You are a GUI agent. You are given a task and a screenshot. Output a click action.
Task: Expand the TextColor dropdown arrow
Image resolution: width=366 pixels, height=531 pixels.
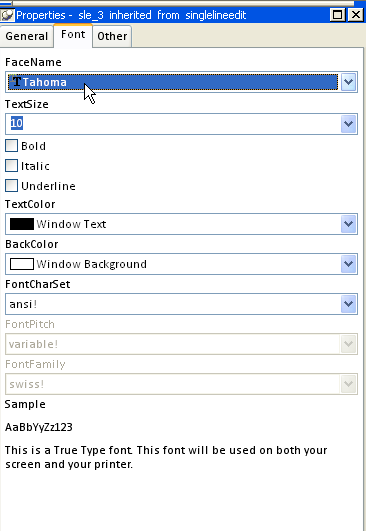(x=349, y=224)
